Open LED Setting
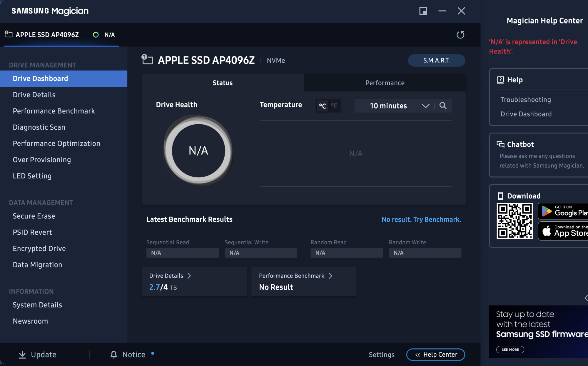Screen dimensions: 588x366 pyautogui.click(x=32, y=176)
